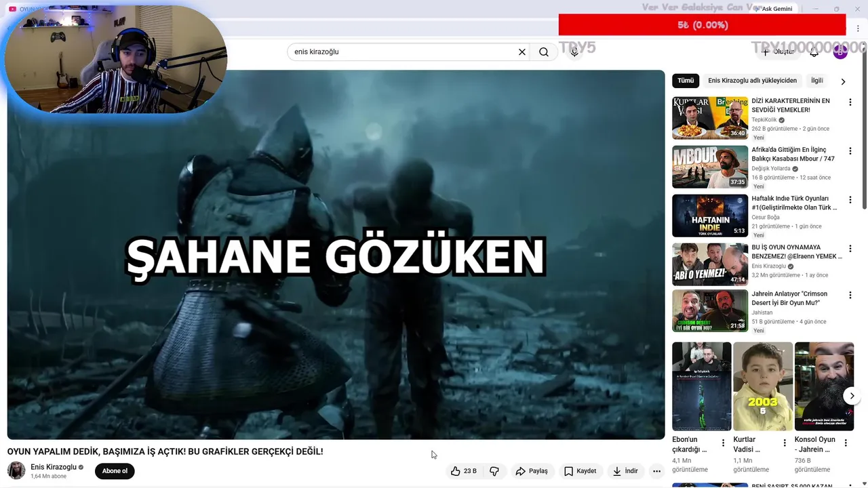The width and height of the screenshot is (868, 488).
Task: Open the 'Konsol Oyun - Jahrein' Shorts thumbnail
Action: tap(824, 386)
